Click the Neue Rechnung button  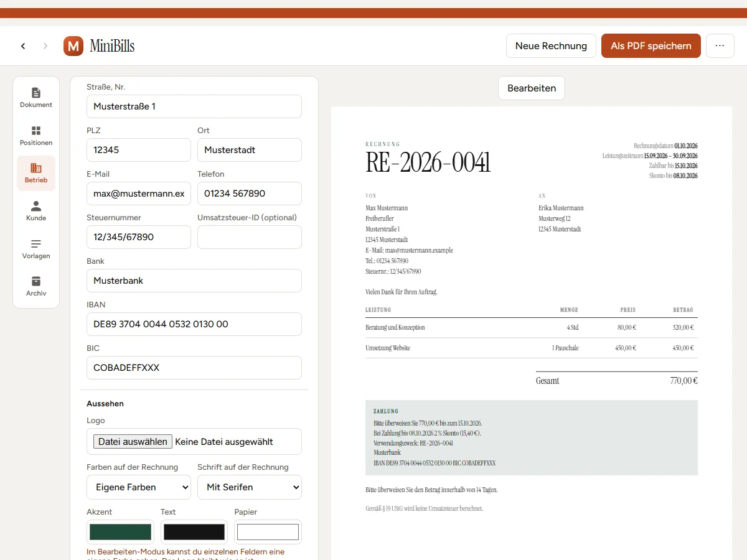point(551,46)
